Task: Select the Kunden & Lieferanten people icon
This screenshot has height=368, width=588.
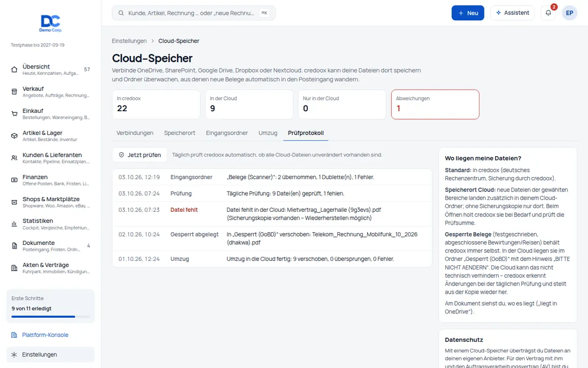Action: point(14,158)
